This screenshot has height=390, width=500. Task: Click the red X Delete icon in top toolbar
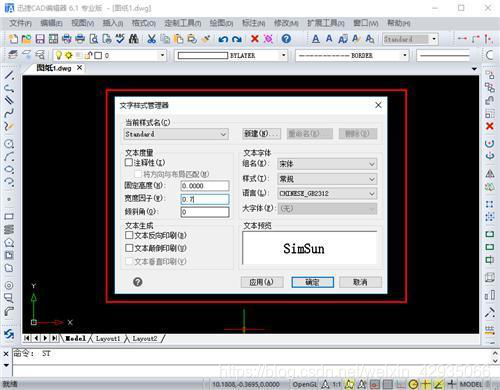pos(255,39)
